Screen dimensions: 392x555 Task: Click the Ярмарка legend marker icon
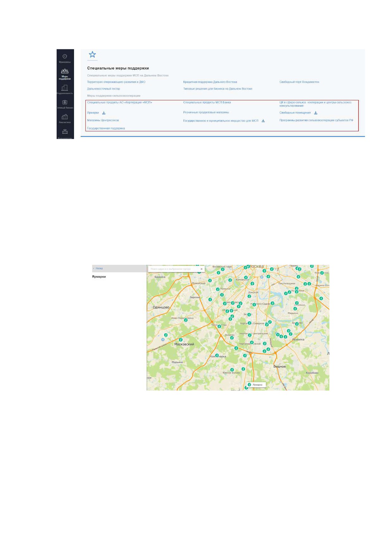[249, 385]
